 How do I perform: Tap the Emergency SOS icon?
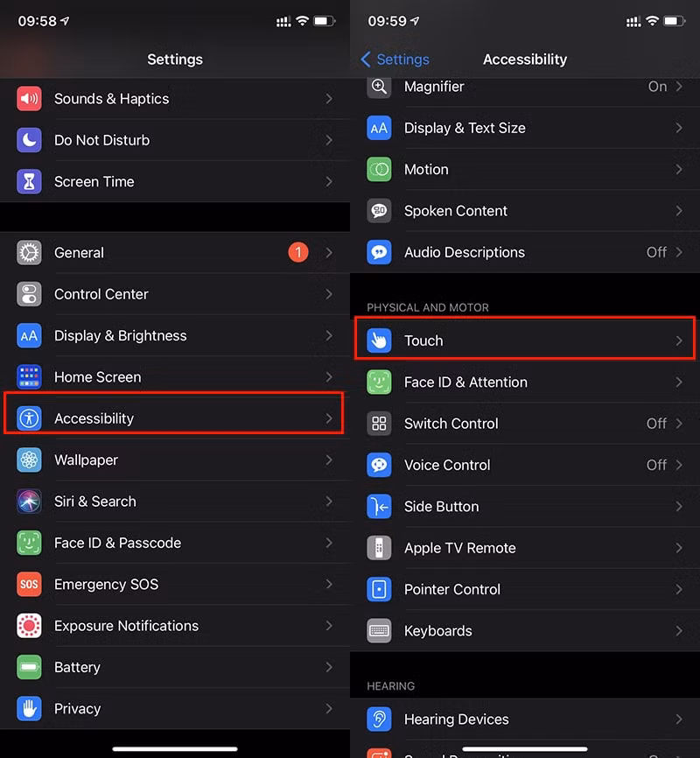pyautogui.click(x=29, y=584)
